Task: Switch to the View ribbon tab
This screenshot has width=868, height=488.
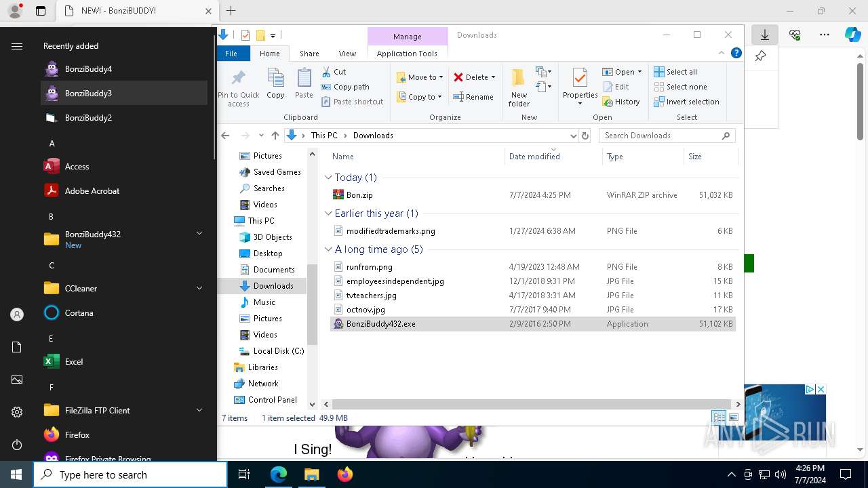Action: click(347, 54)
